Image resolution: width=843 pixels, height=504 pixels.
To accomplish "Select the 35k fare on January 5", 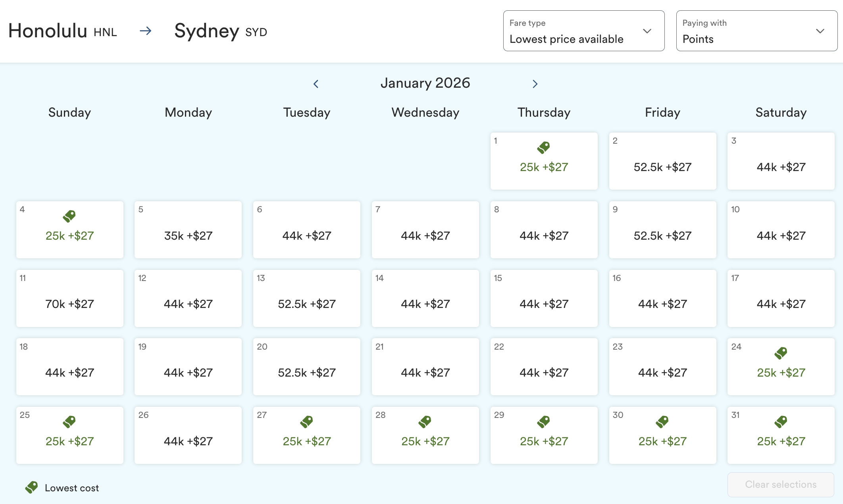I will coord(188,235).
